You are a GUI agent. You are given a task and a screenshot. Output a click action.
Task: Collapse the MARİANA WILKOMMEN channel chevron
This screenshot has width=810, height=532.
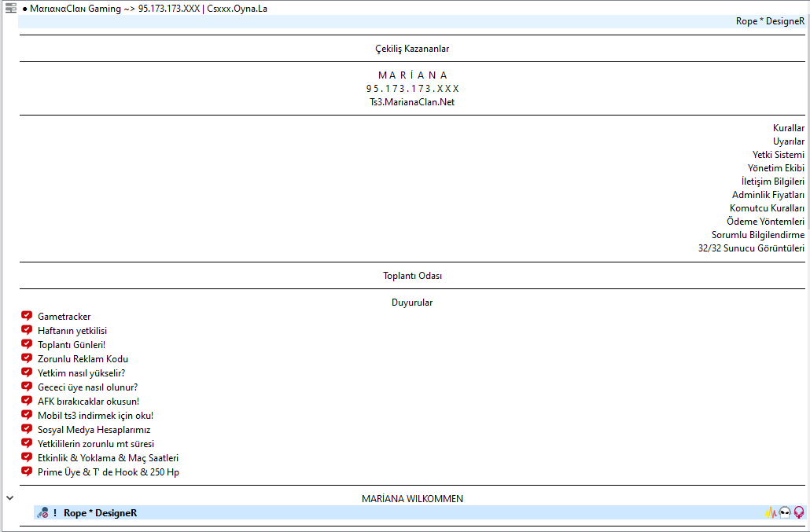tap(9, 498)
